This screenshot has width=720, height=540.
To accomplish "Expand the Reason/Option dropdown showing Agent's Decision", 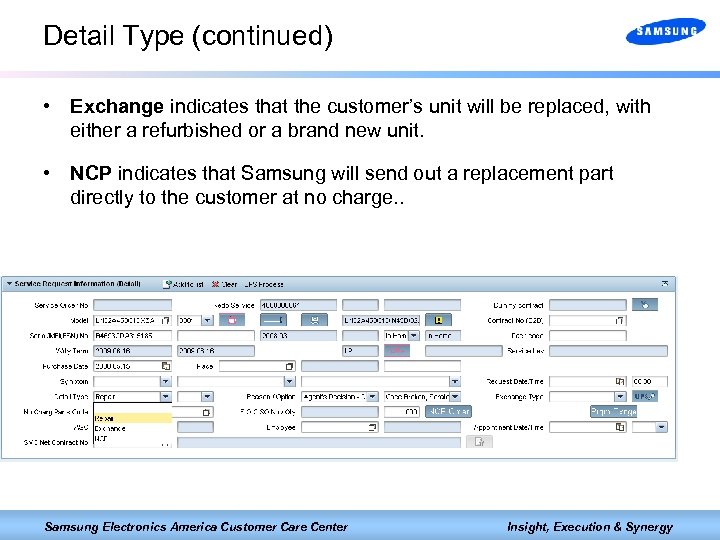I will pos(372,396).
